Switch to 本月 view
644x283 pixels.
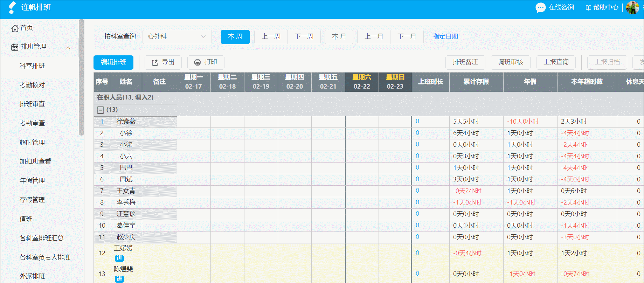[x=339, y=37]
